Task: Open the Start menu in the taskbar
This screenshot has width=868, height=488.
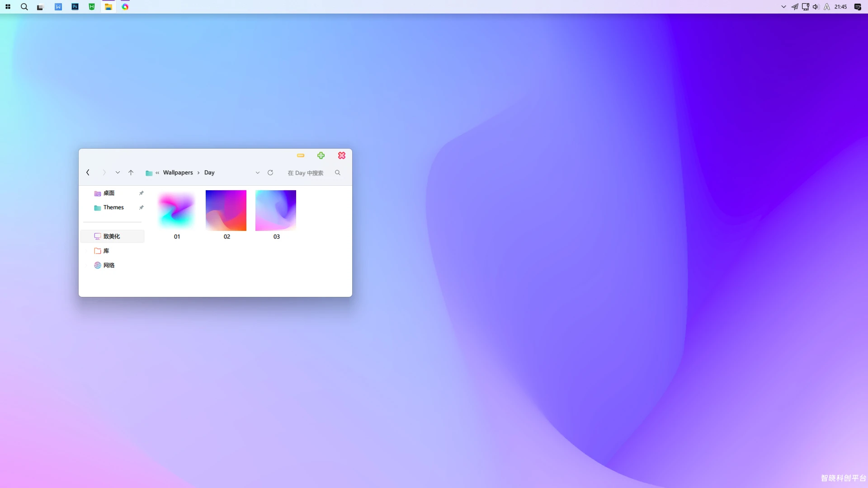Action: pos(8,7)
